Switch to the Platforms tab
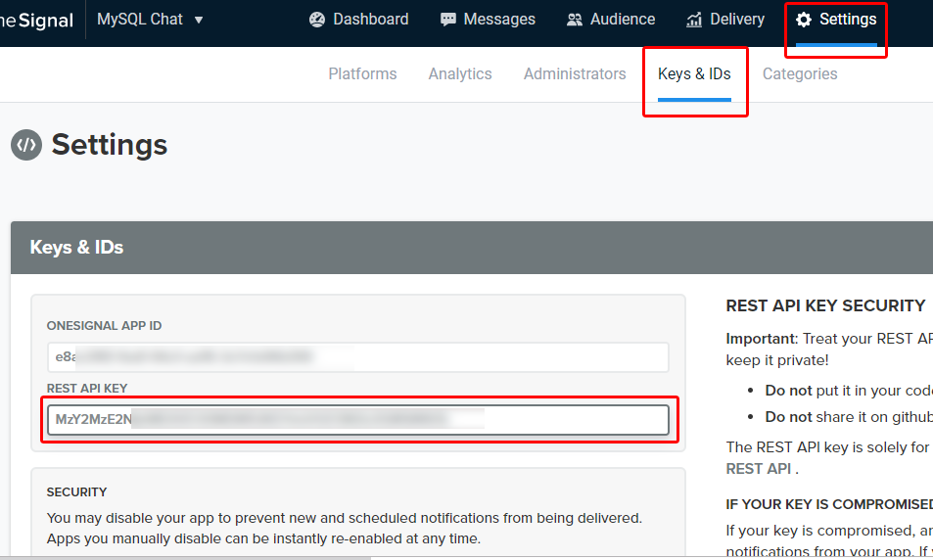933x560 pixels. pyautogui.click(x=362, y=73)
